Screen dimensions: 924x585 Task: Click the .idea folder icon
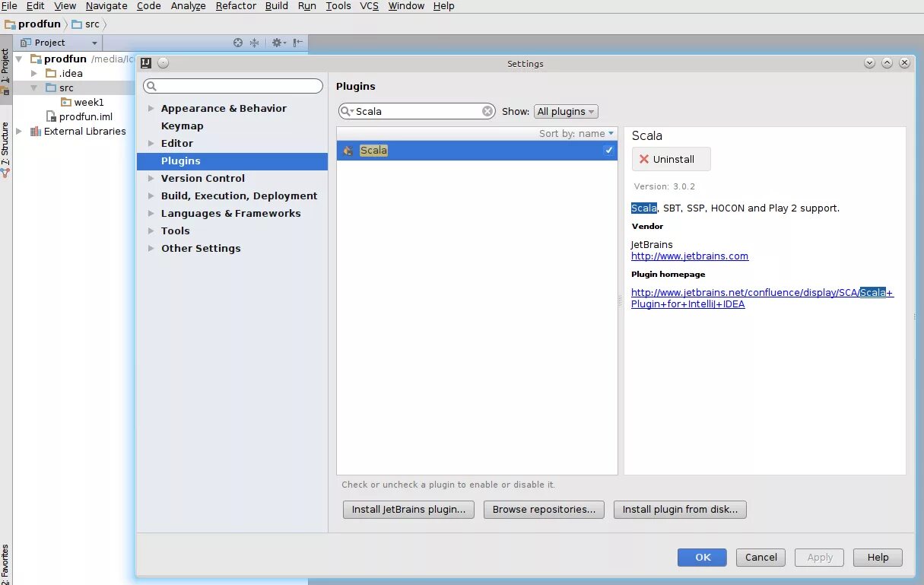(51, 73)
